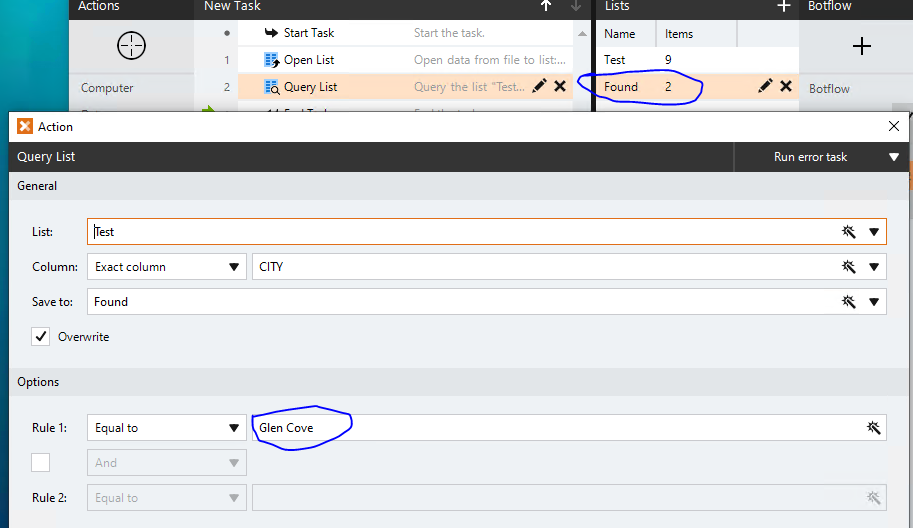
Task: Open magic wand for Rule 1 value
Action: point(873,428)
